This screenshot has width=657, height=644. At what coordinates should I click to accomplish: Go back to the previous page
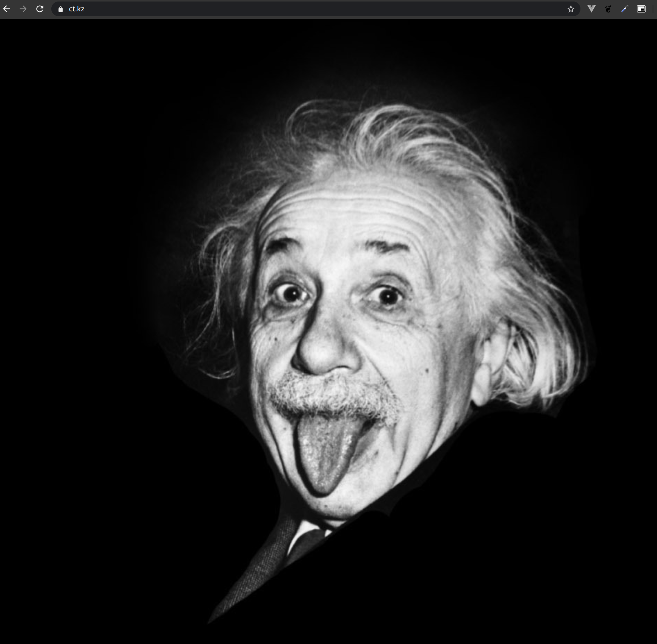coord(6,9)
